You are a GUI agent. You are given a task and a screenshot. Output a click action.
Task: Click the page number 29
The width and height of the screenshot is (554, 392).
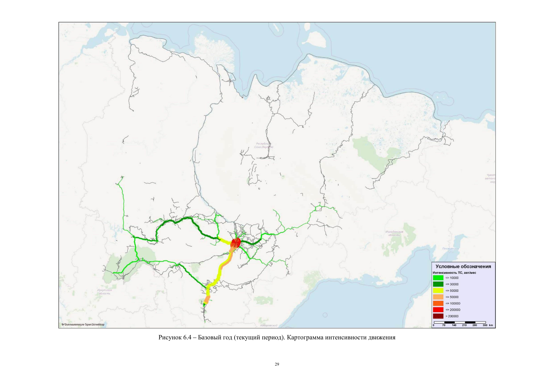(277, 364)
